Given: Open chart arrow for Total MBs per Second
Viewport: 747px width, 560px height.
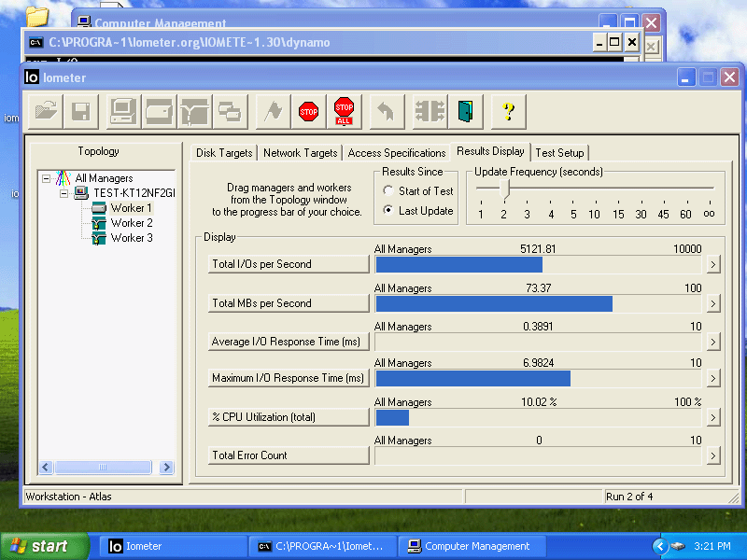Looking at the screenshot, I should [713, 303].
